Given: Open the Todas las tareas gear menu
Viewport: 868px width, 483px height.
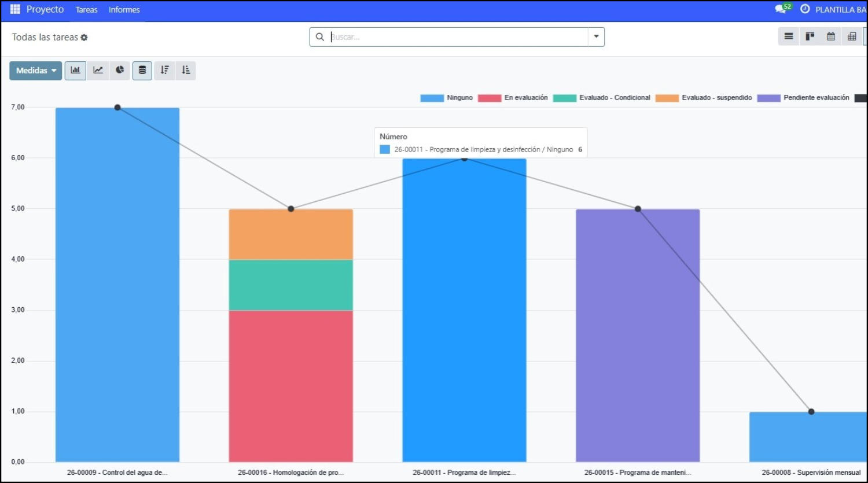Looking at the screenshot, I should click(84, 38).
